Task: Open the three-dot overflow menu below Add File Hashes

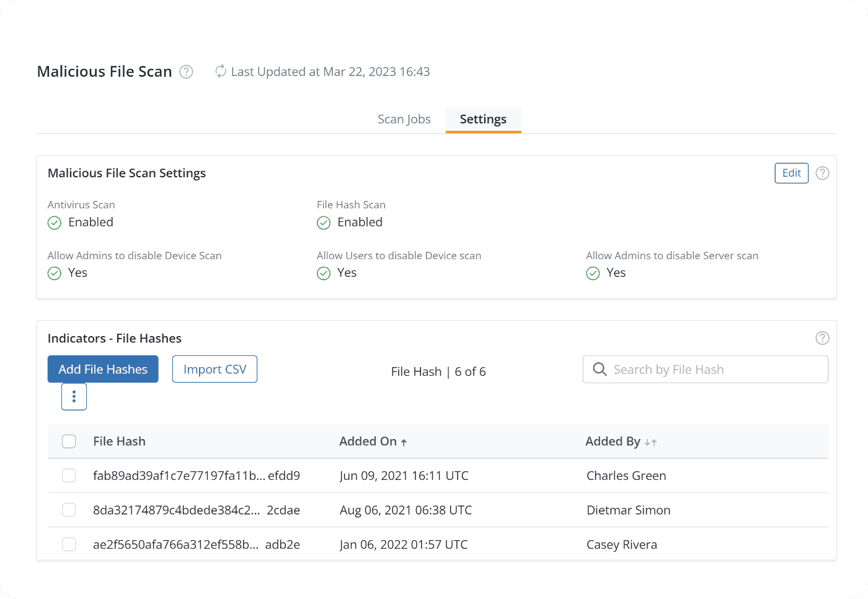Action: 74,396
